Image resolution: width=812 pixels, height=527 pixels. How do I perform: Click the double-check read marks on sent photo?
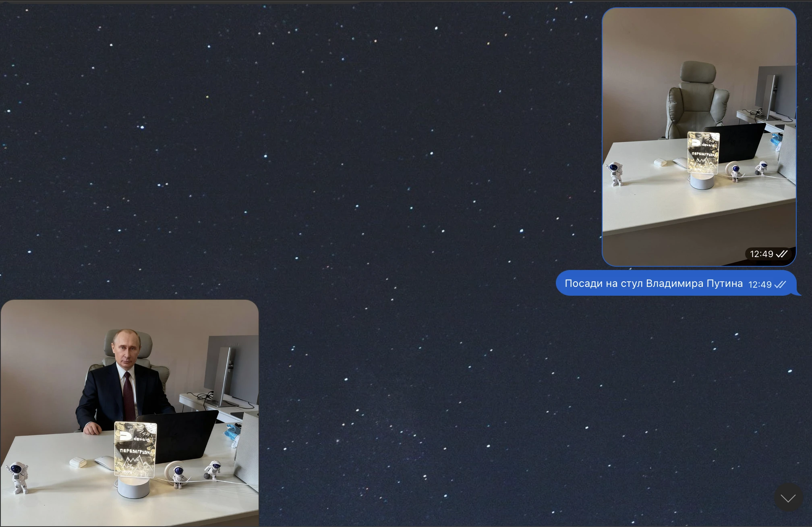pos(782,254)
